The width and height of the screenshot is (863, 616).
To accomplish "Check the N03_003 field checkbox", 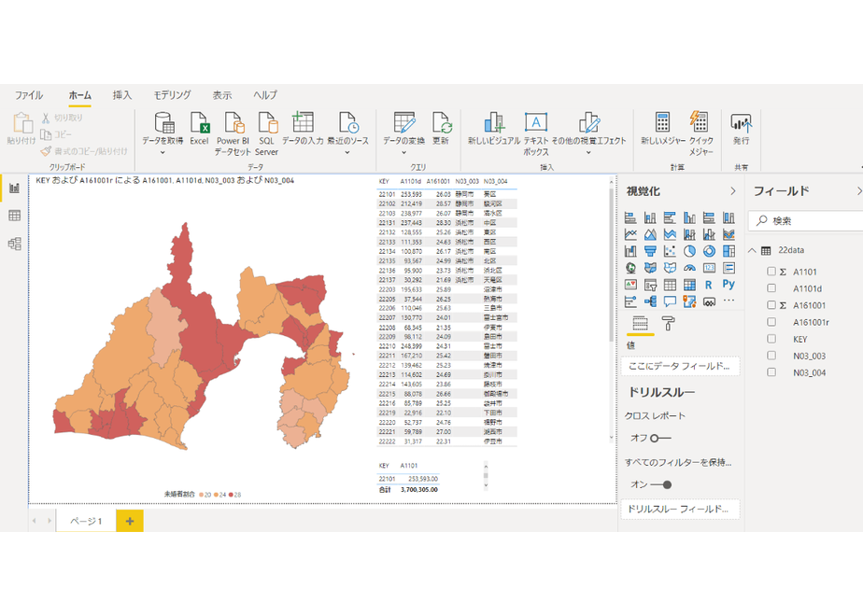I will pos(771,356).
